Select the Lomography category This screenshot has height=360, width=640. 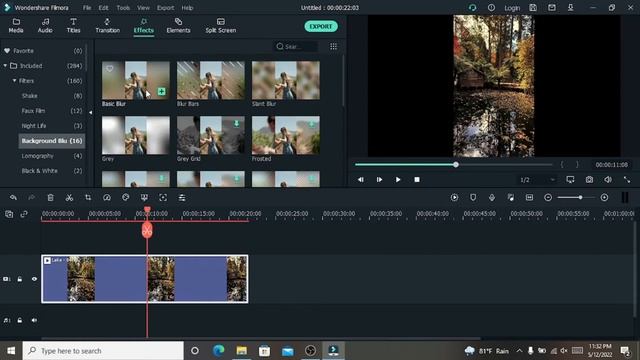click(x=37, y=156)
